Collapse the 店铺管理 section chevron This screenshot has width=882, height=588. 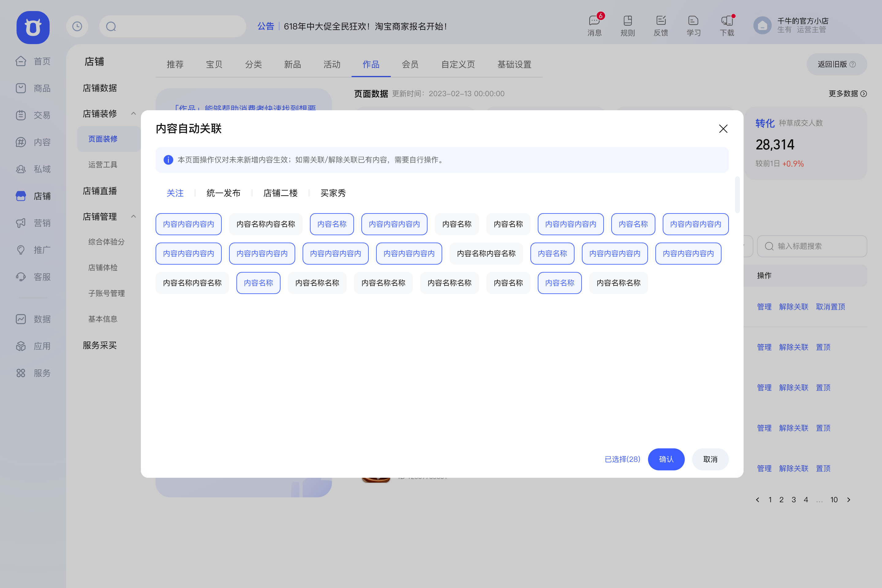[134, 217]
